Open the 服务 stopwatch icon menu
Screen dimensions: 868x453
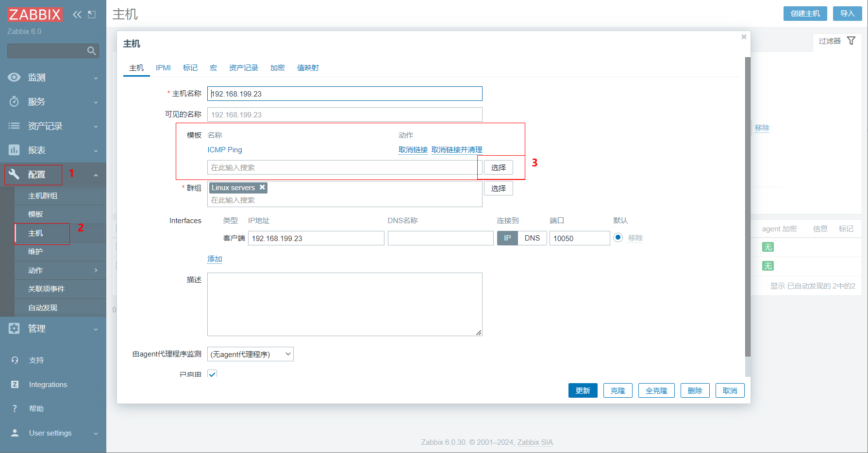pos(14,101)
